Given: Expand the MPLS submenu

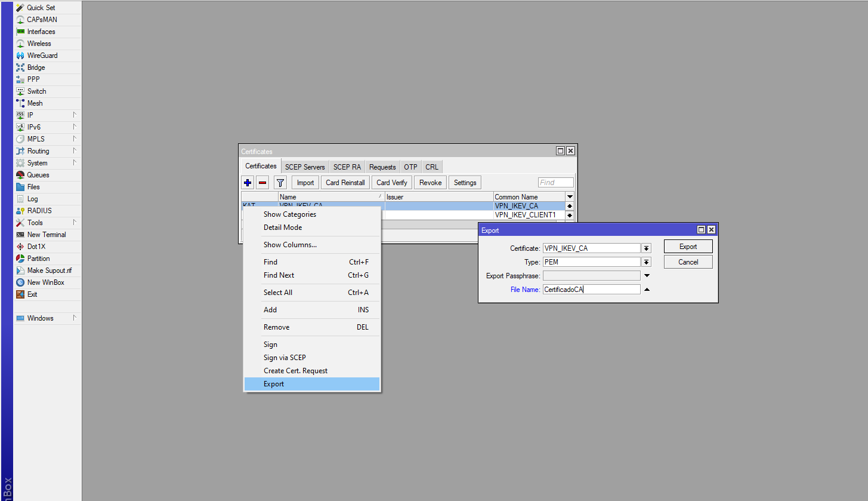Looking at the screenshot, I should tap(75, 139).
